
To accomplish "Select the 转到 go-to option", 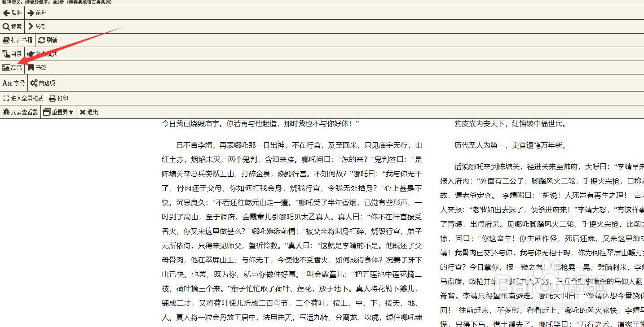I will coord(37,26).
